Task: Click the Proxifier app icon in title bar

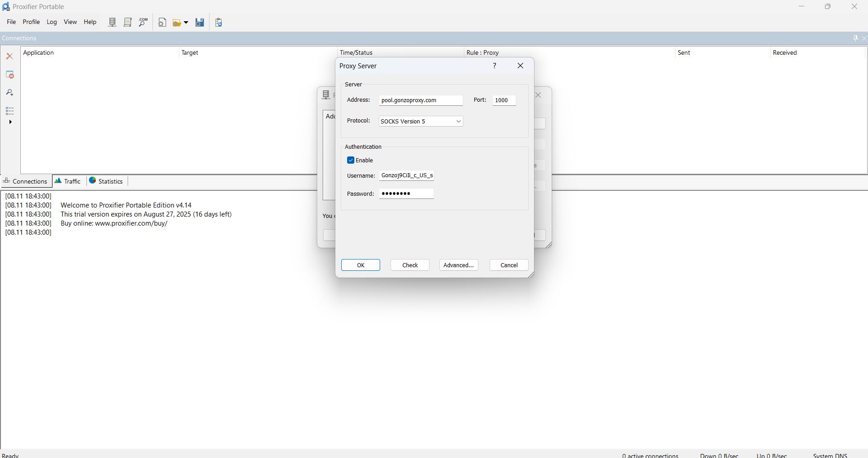Action: (6, 7)
